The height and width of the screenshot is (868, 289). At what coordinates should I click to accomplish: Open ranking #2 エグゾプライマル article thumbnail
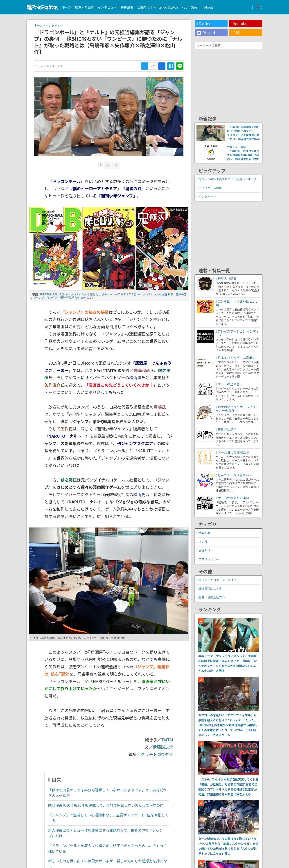pyautogui.click(x=228, y=694)
